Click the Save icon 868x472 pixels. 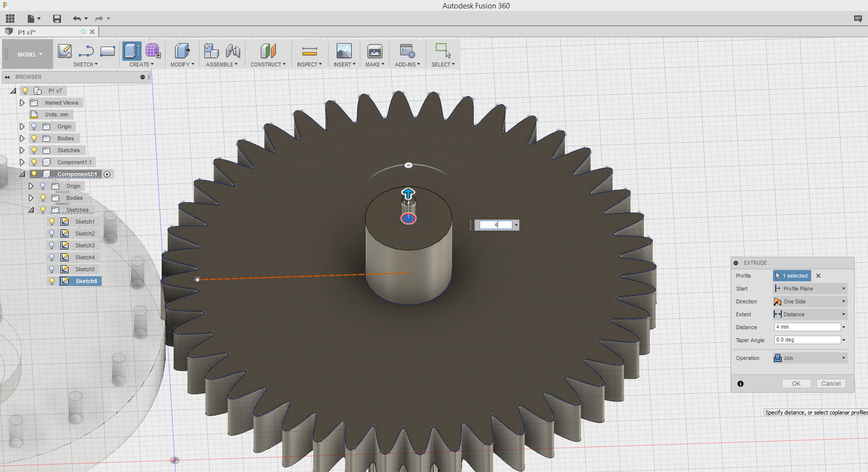coord(57,19)
